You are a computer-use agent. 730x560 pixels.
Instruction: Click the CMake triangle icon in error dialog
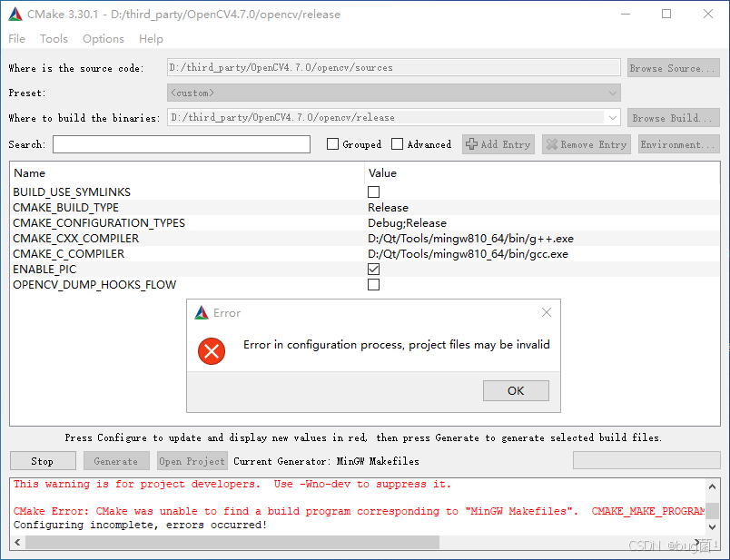tap(201, 312)
